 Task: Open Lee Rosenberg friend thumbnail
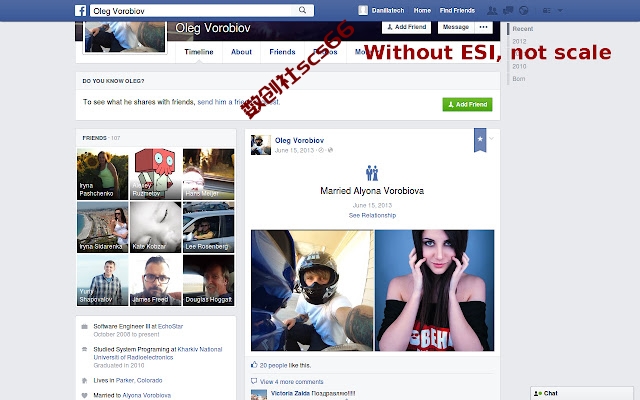209,227
